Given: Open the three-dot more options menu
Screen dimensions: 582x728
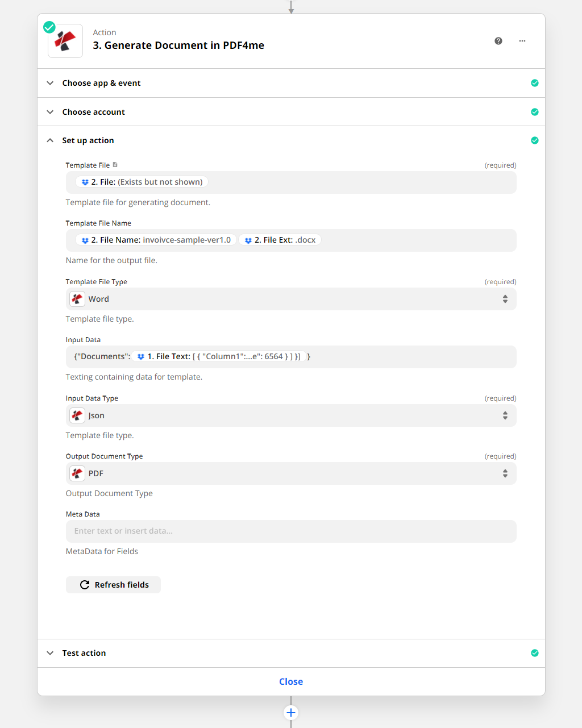Looking at the screenshot, I should 522,41.
